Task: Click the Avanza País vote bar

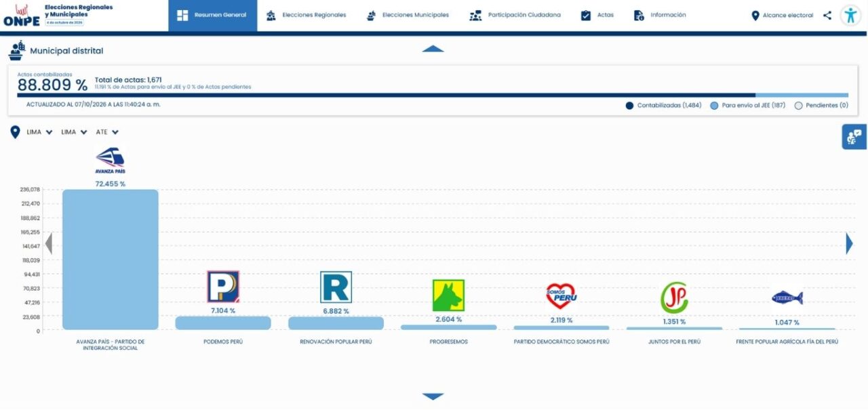Action: tap(110, 260)
